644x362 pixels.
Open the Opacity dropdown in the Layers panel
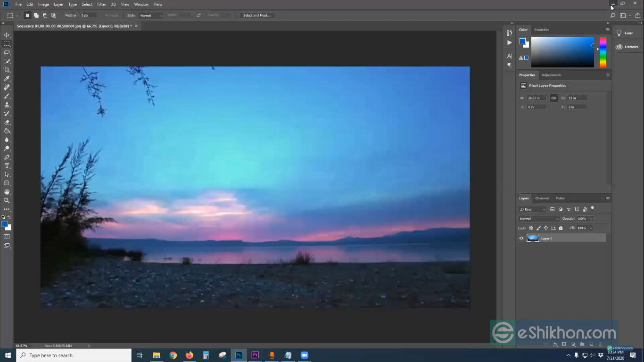(x=591, y=219)
